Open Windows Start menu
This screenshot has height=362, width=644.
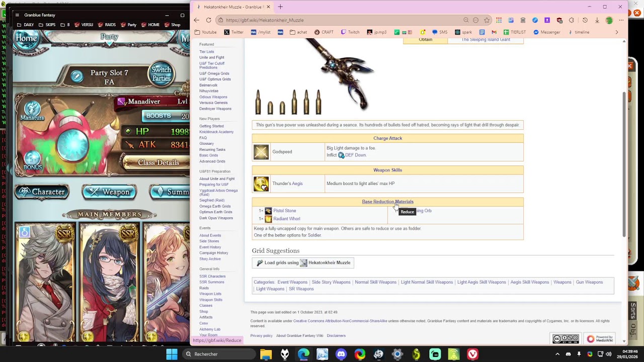[172, 354]
